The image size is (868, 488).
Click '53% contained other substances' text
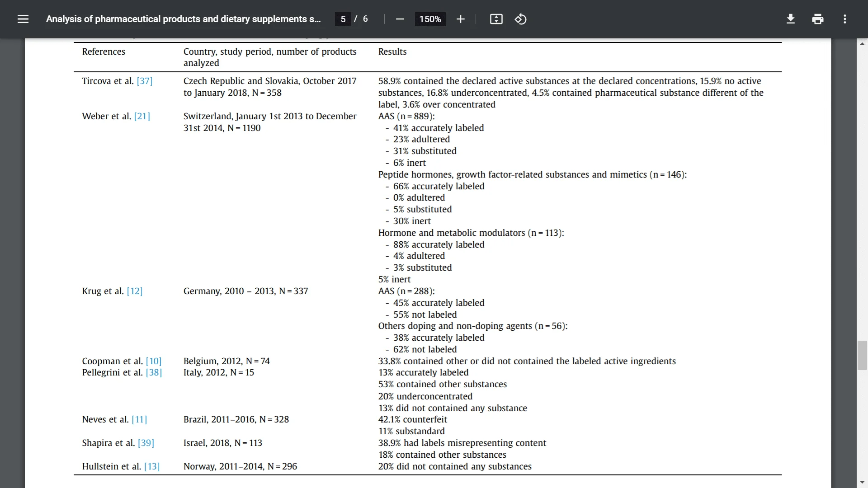click(443, 384)
